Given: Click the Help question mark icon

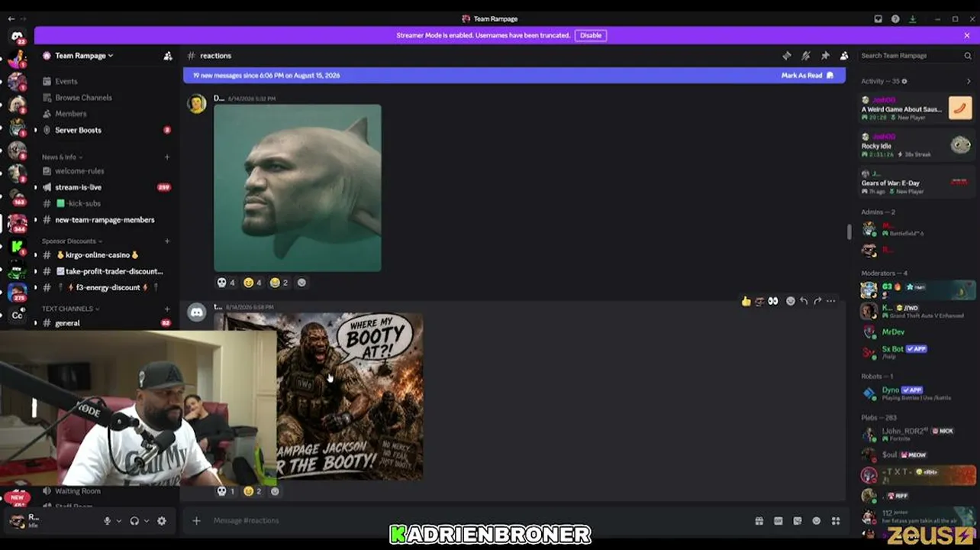Looking at the screenshot, I should 895,19.
